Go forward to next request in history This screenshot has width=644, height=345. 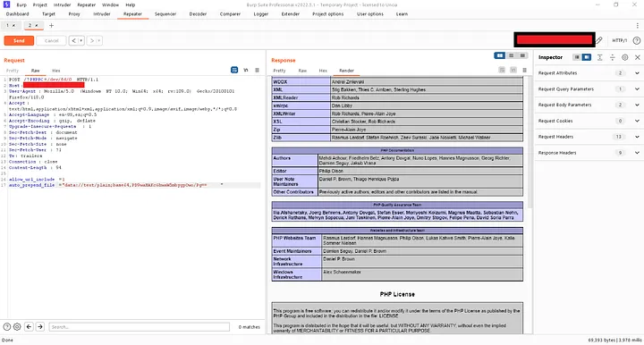[92, 40]
